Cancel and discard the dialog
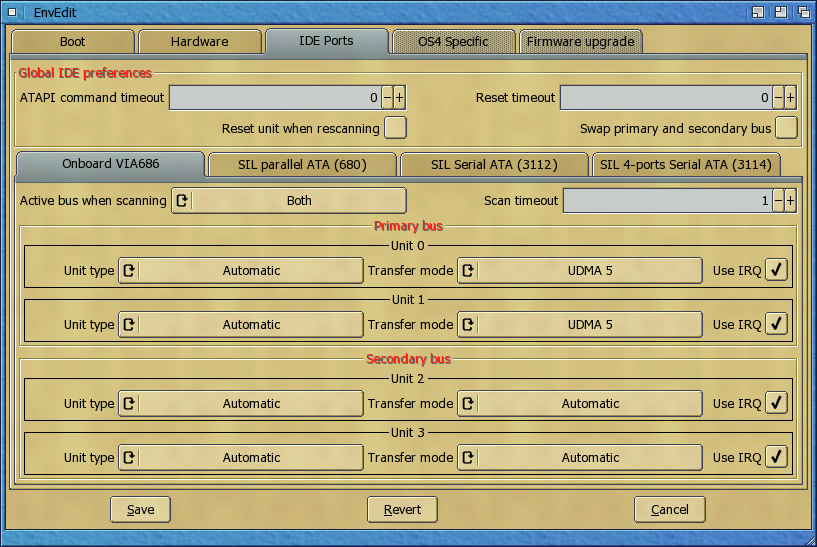Screen dimensions: 817x547 pos(670,509)
